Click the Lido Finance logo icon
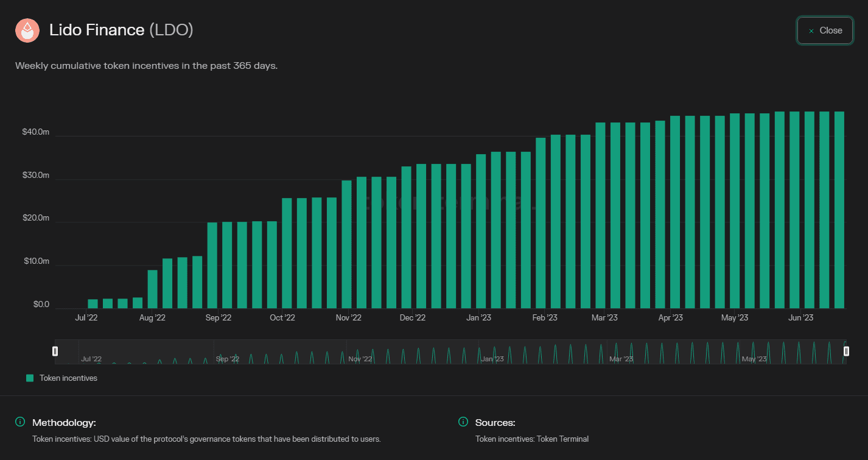The image size is (868, 460). pyautogui.click(x=27, y=30)
